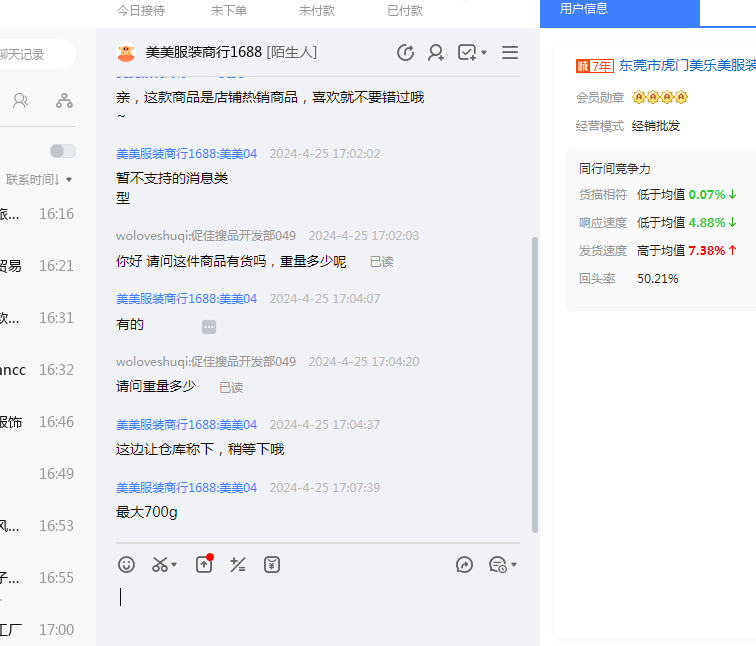Open the emoji picker in chat toolbar
Viewport: 756px width, 646px height.
coord(126,565)
